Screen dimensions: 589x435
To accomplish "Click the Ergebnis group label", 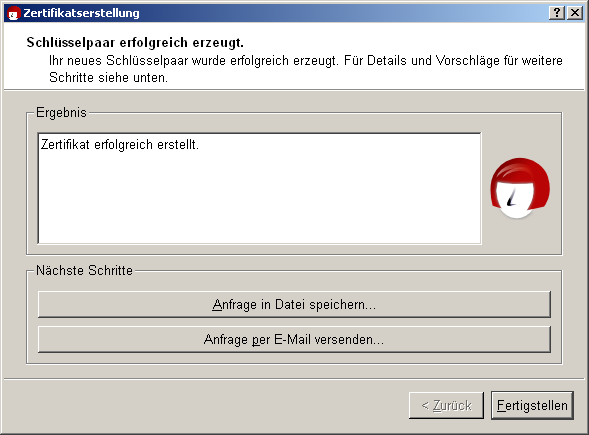I will (61, 112).
